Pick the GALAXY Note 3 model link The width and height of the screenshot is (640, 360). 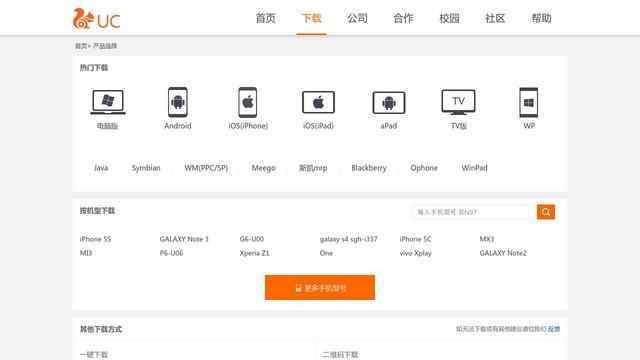click(x=184, y=239)
